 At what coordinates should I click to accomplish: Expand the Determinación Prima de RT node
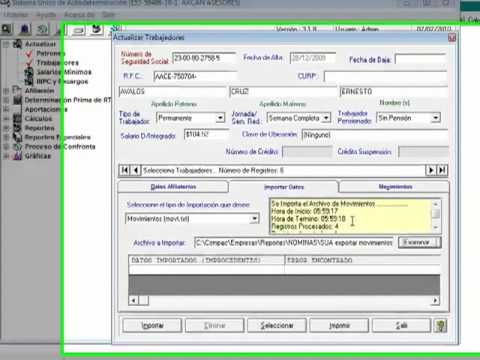[x=6, y=100]
